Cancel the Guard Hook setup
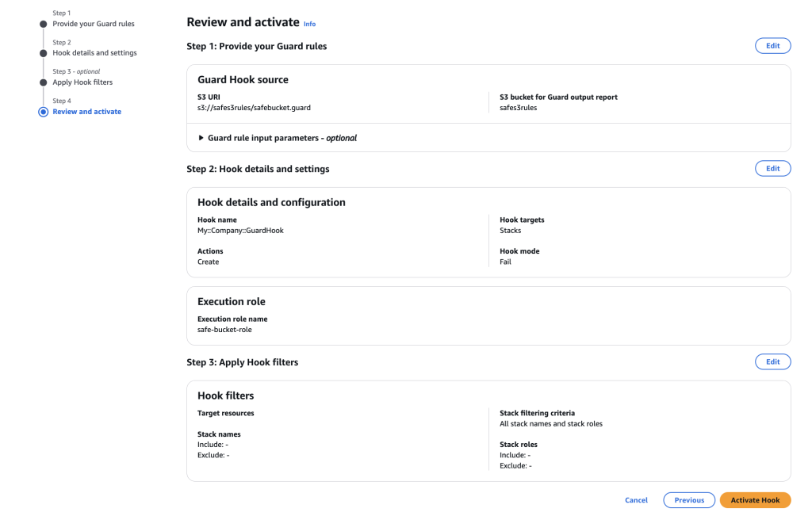The width and height of the screenshot is (812, 516). pos(635,499)
